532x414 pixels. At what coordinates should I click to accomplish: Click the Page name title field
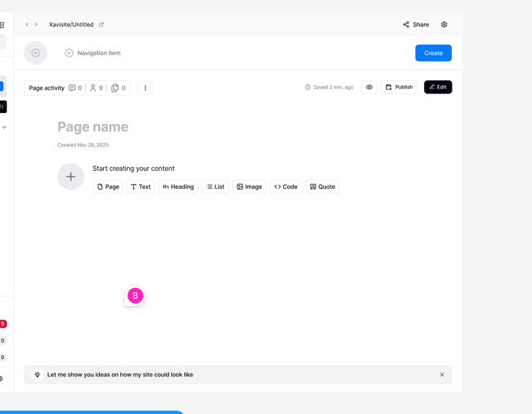point(92,127)
